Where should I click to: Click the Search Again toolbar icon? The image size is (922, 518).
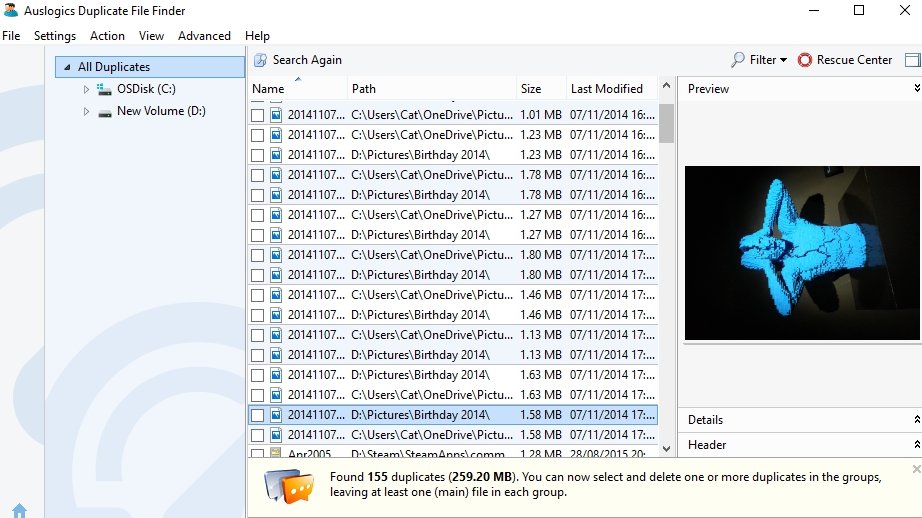(260, 60)
